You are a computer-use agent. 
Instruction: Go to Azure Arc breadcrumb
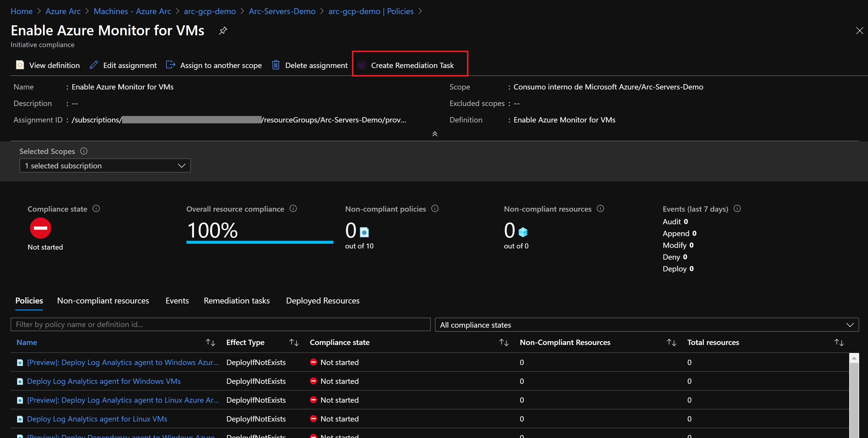63,11
